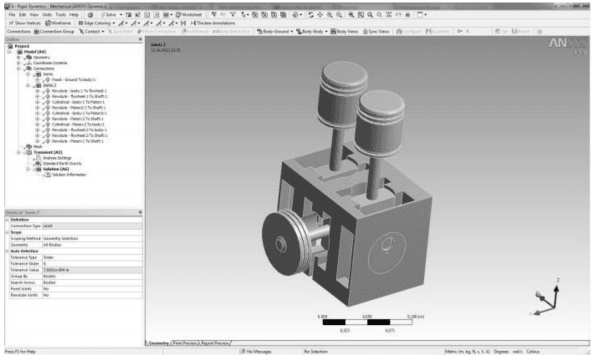602x360 pixels.
Task: Open the Tools menu
Action: [x=61, y=15]
